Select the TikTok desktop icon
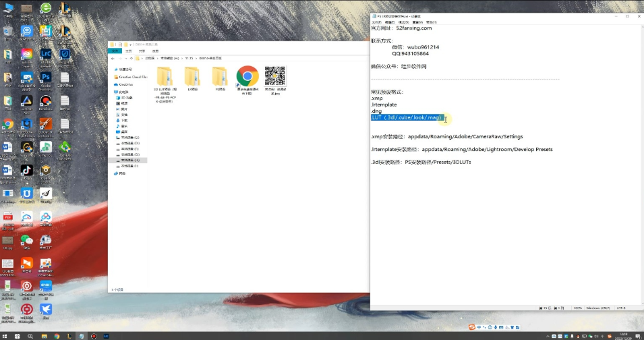 click(27, 171)
